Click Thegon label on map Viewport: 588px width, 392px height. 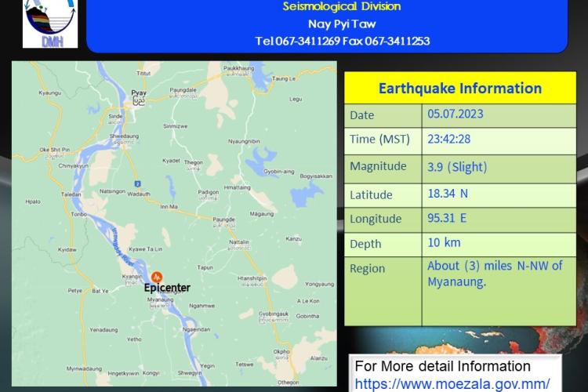(194, 162)
